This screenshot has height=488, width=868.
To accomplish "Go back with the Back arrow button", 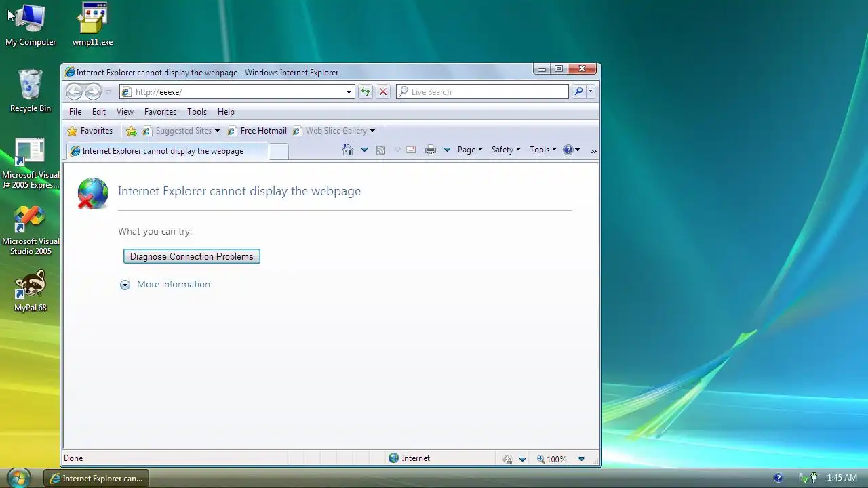I will pyautogui.click(x=74, y=91).
